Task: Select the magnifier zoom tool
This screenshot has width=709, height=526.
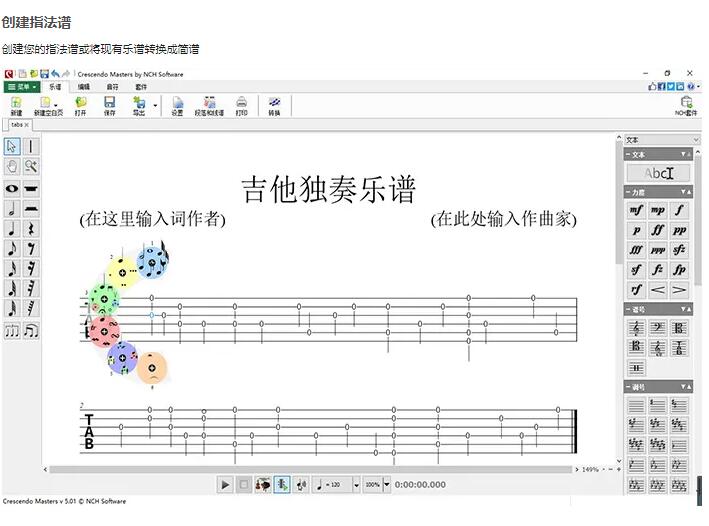Action: point(31,166)
